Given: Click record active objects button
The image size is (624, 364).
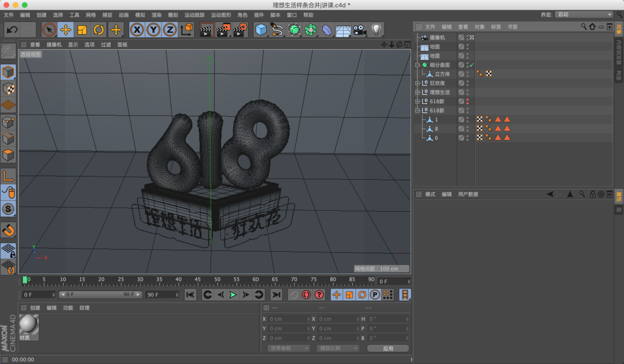Looking at the screenshot, I should tap(293, 295).
